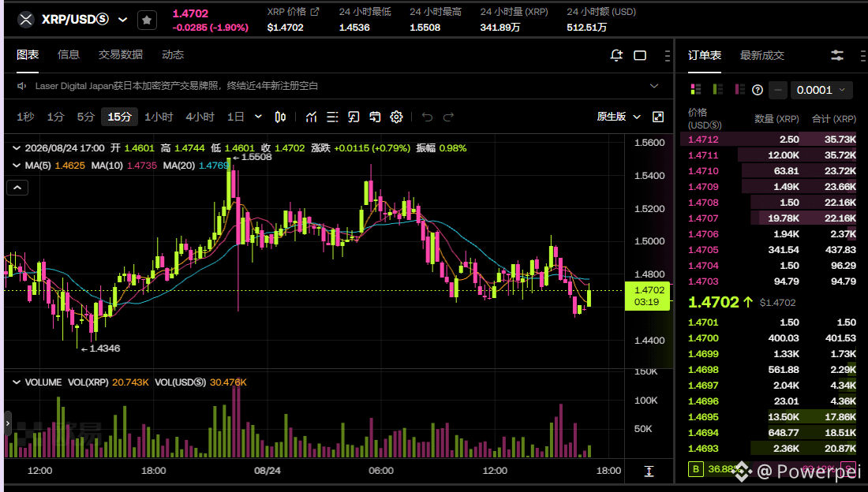Click the 数量 (XRP) column header
This screenshot has height=492, width=868.
click(776, 119)
